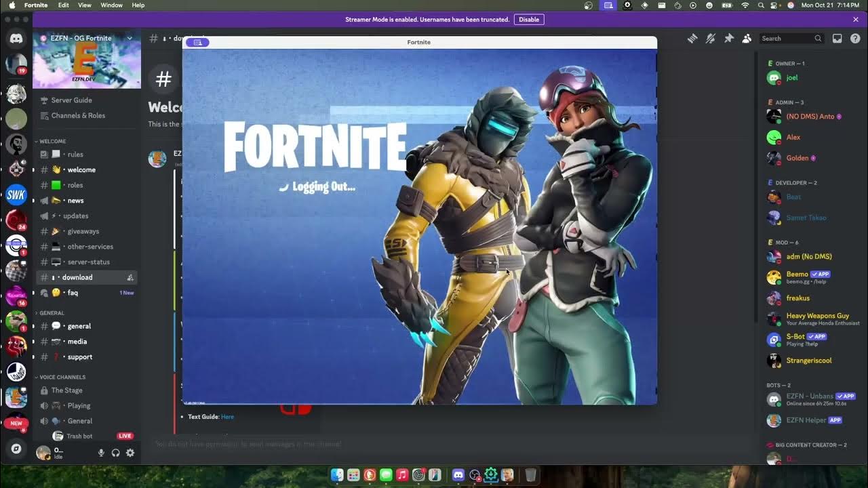Open the giveaways channel
This screenshot has height=488, width=868.
87,231
